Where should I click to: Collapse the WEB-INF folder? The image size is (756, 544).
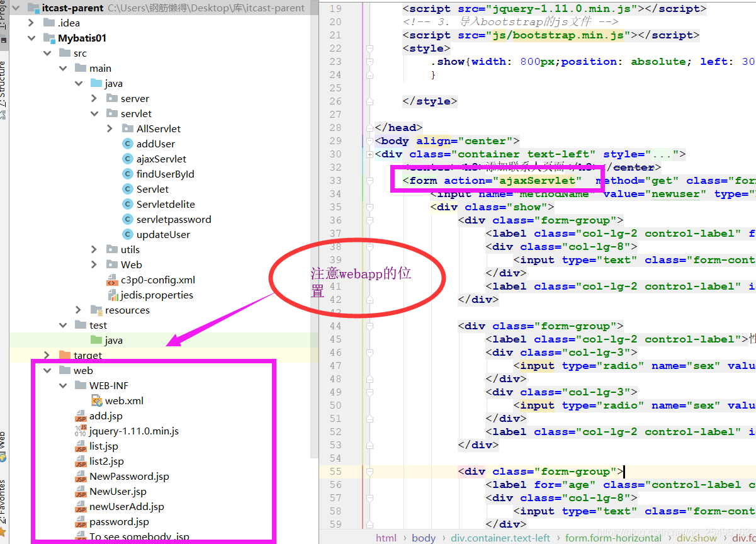[63, 385]
